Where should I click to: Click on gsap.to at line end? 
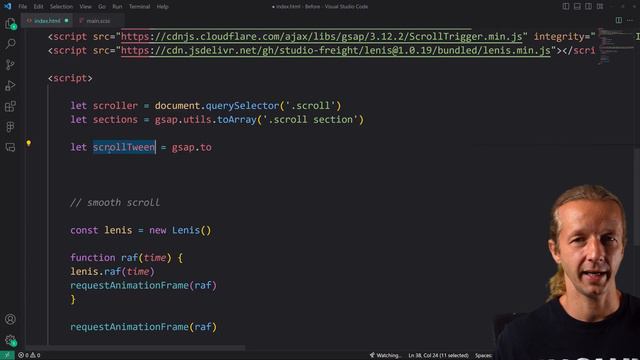tap(191, 147)
